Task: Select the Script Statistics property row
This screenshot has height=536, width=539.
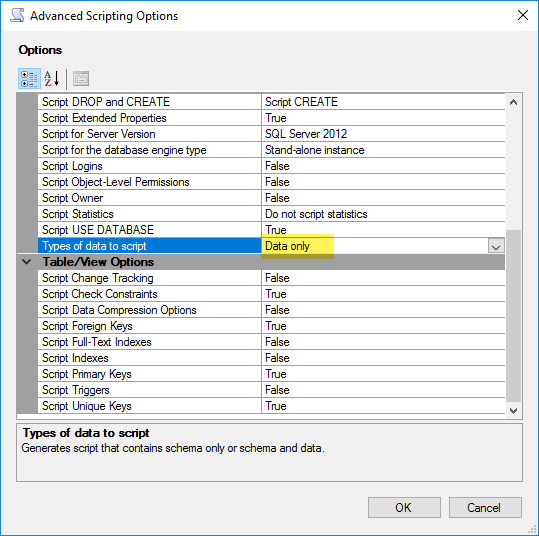Action: pos(271,214)
